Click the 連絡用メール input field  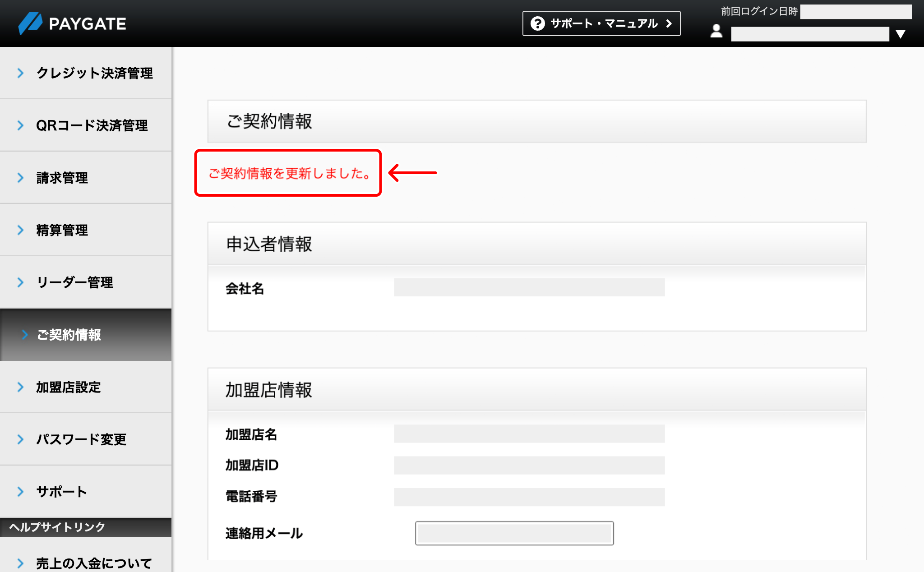click(x=514, y=533)
